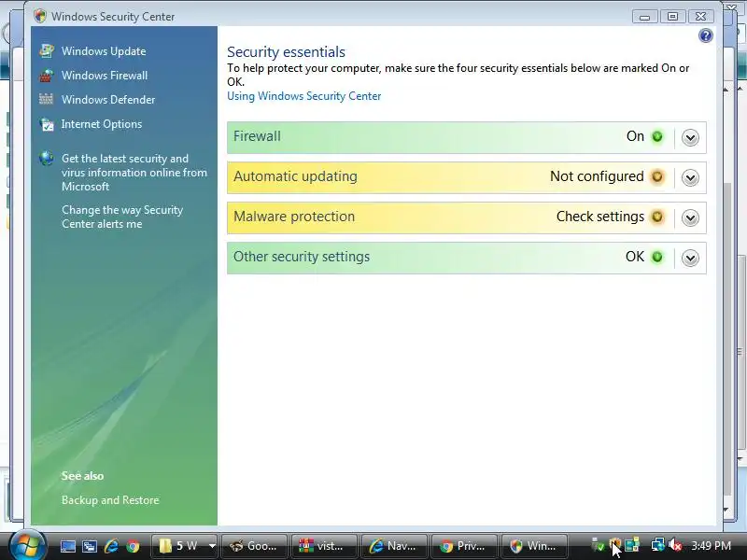Click the globe icon beside Microsoft info link
Image resolution: width=747 pixels, height=560 pixels.
click(x=47, y=158)
